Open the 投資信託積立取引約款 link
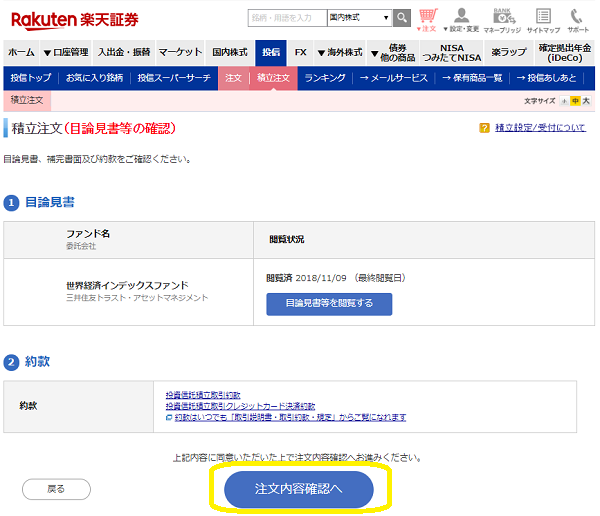 [203, 395]
